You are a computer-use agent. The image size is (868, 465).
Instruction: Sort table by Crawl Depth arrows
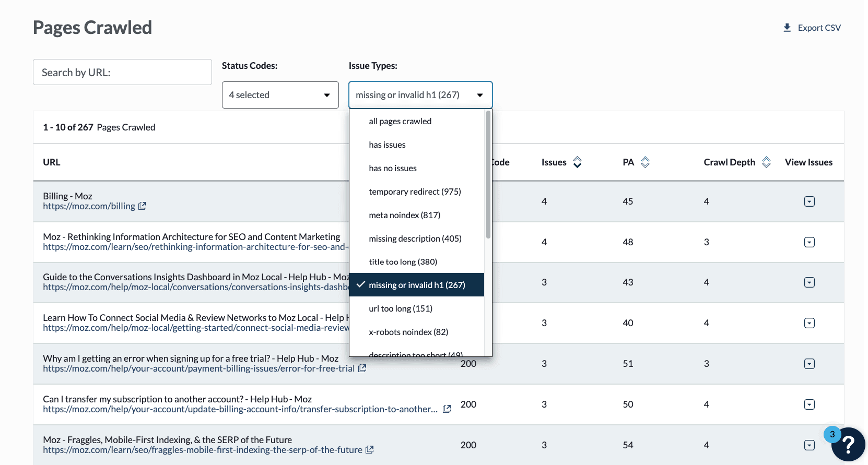tap(766, 162)
